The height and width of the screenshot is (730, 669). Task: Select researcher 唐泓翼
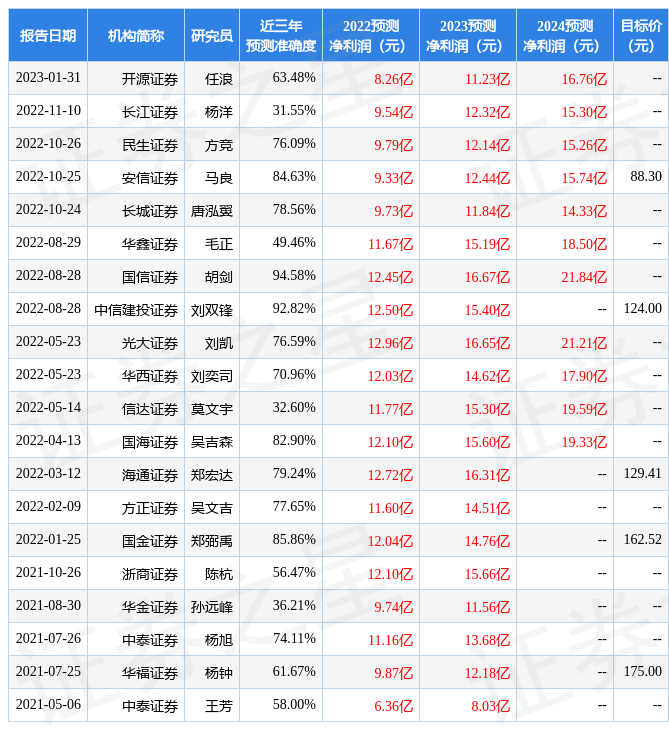pos(212,211)
